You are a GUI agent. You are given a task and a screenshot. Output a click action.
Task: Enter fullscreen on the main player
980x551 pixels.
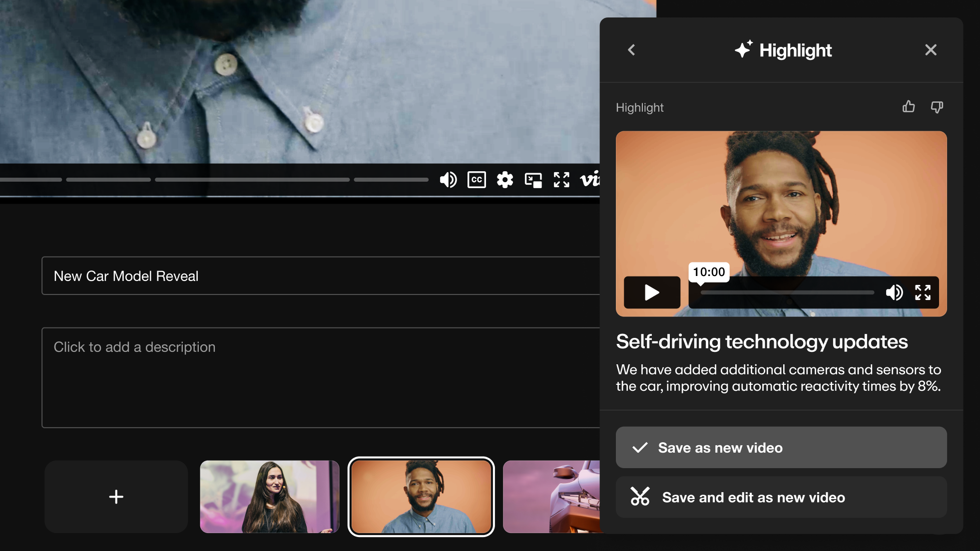click(561, 180)
